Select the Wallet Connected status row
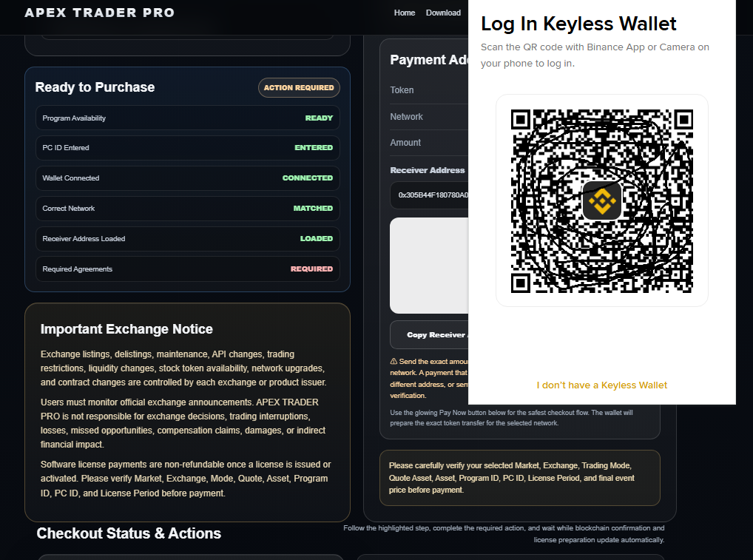Screen dimensions: 753x560 tap(188, 178)
